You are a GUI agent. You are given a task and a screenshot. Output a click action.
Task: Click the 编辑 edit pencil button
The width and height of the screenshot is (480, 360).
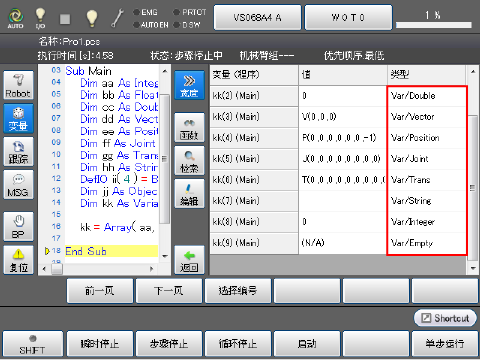(x=189, y=194)
